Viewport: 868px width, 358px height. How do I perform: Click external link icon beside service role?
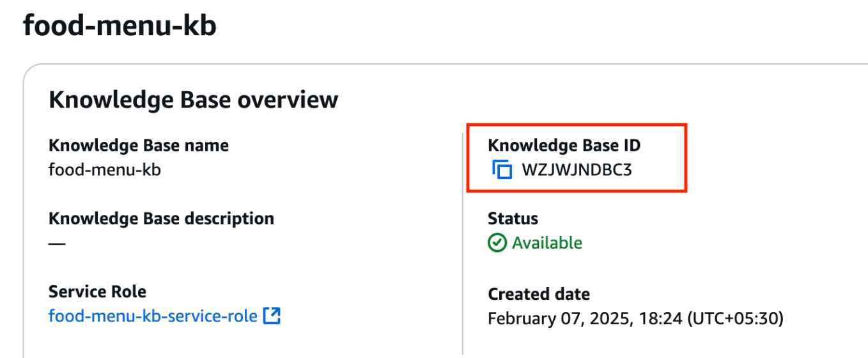(x=272, y=315)
